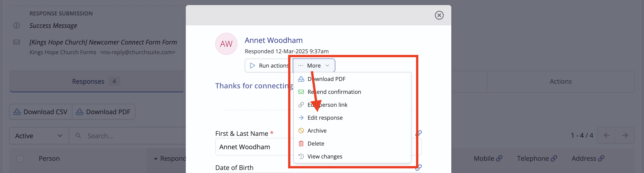644x173 pixels.
Task: Click the Search responses field
Action: (127, 136)
